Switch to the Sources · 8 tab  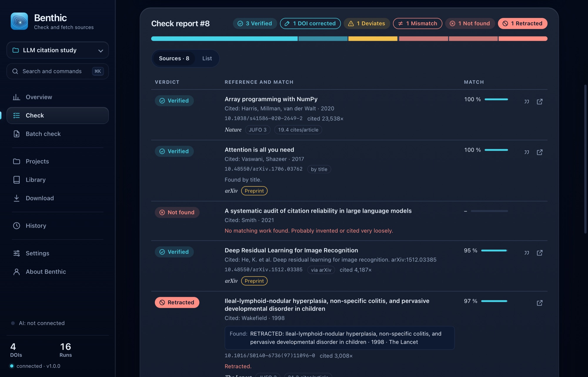tap(174, 58)
